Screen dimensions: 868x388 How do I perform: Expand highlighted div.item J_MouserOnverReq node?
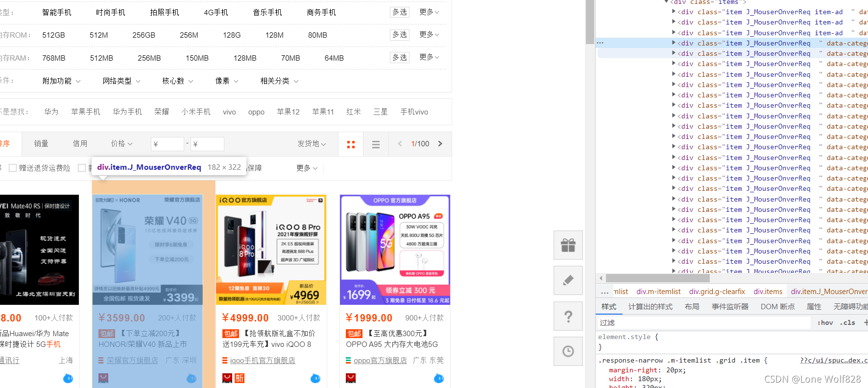674,43
